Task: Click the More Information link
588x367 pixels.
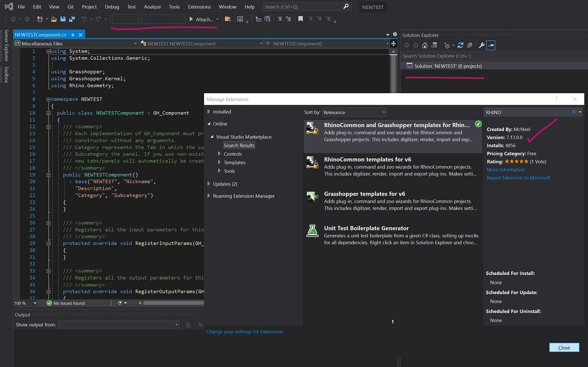Action: pyautogui.click(x=505, y=169)
